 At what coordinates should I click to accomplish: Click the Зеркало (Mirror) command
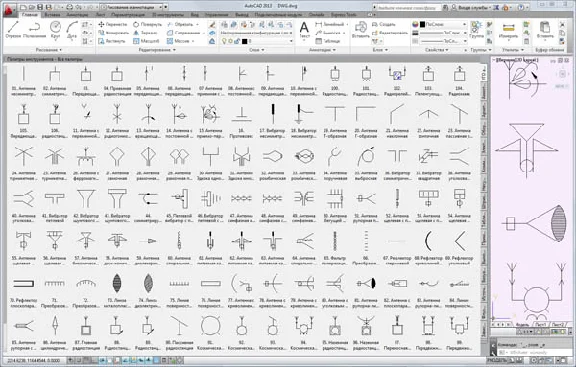coord(146,33)
